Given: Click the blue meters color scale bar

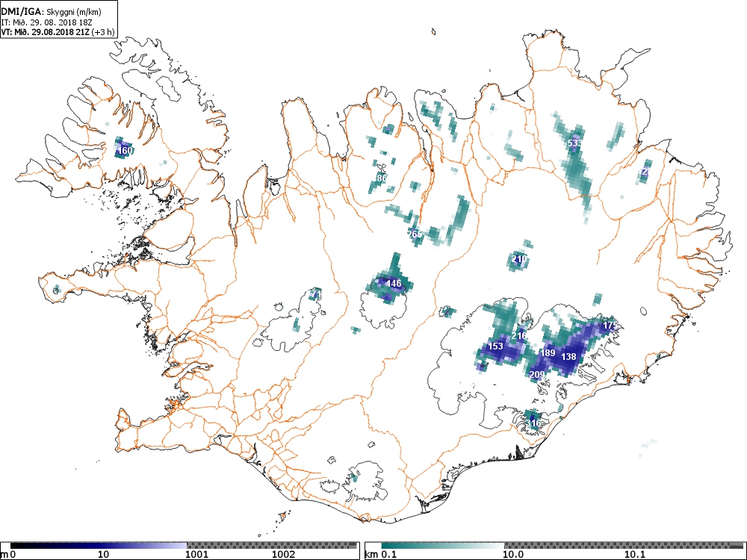Looking at the screenshot, I should tap(99, 546).
